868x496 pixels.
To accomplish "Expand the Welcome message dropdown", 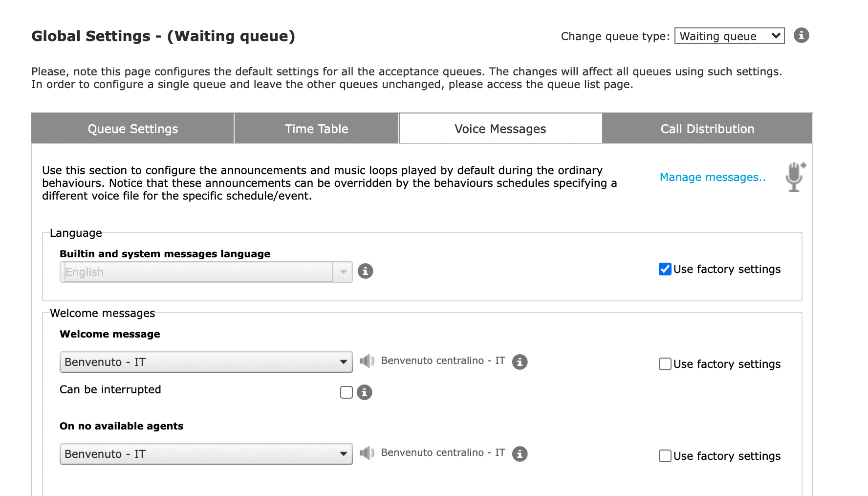I will coord(206,362).
